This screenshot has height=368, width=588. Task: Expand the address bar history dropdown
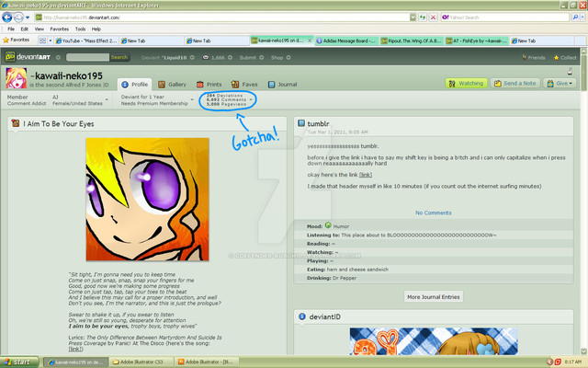[x=413, y=17]
